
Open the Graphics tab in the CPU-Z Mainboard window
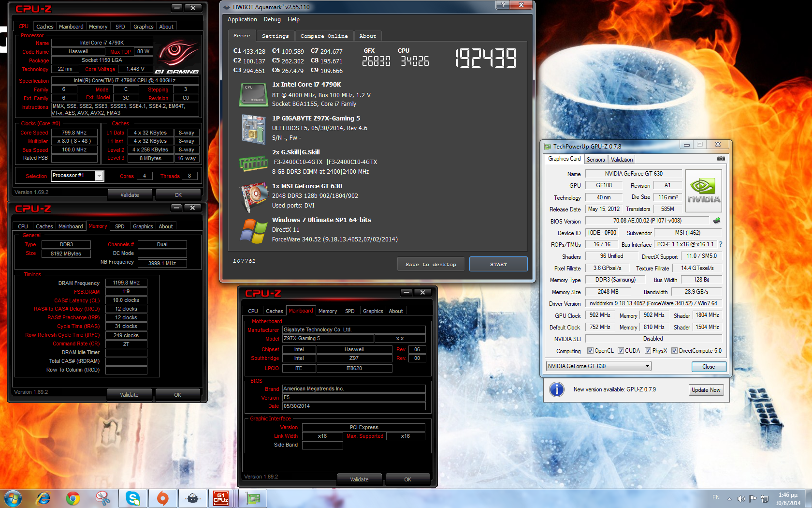click(x=373, y=311)
